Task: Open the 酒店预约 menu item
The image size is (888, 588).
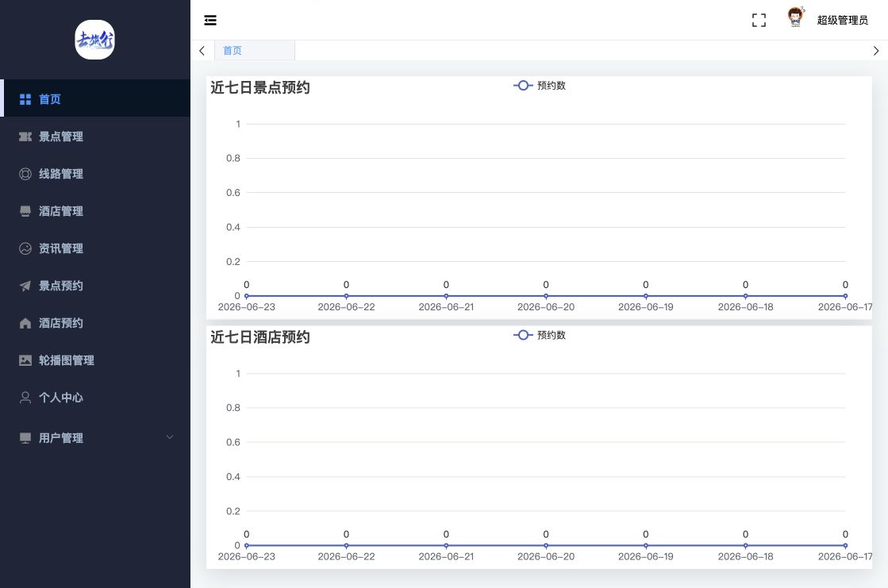Action: click(x=95, y=323)
